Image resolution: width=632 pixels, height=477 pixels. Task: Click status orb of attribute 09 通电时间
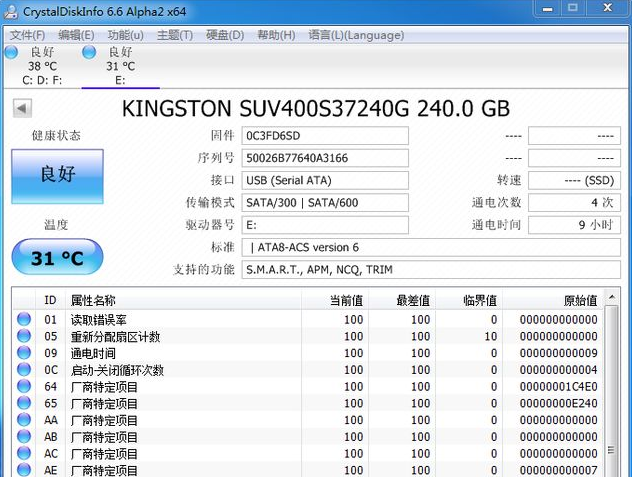coord(24,352)
